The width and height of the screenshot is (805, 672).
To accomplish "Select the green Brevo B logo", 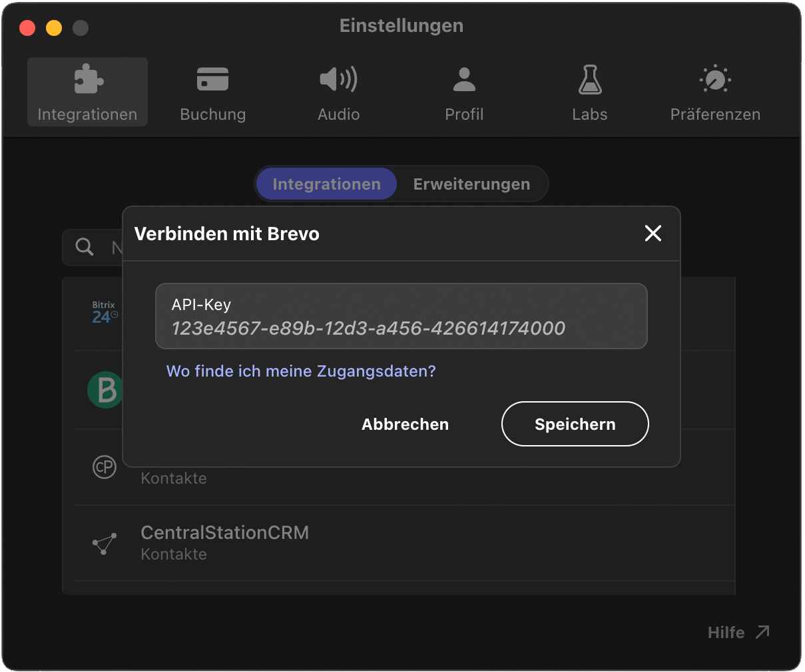I will [x=105, y=390].
